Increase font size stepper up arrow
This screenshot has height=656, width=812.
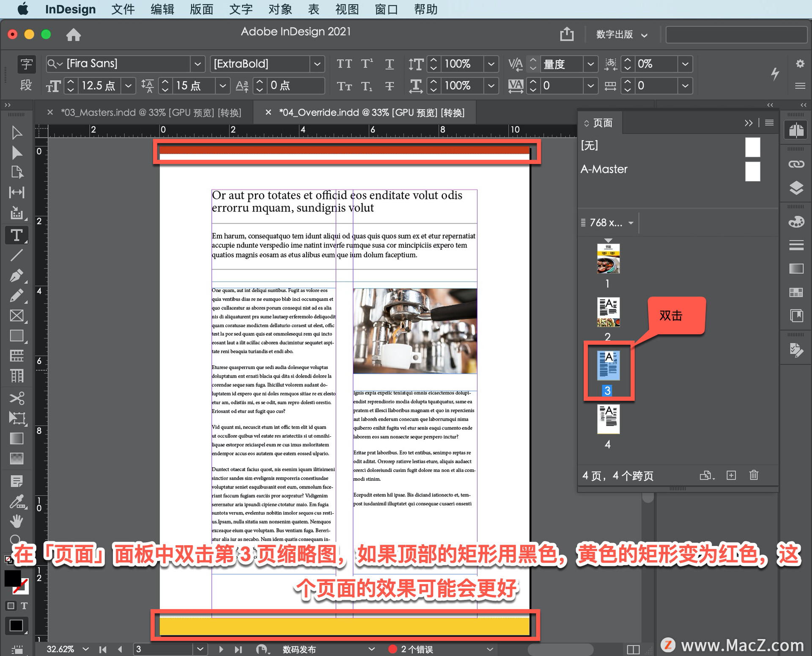click(x=71, y=82)
